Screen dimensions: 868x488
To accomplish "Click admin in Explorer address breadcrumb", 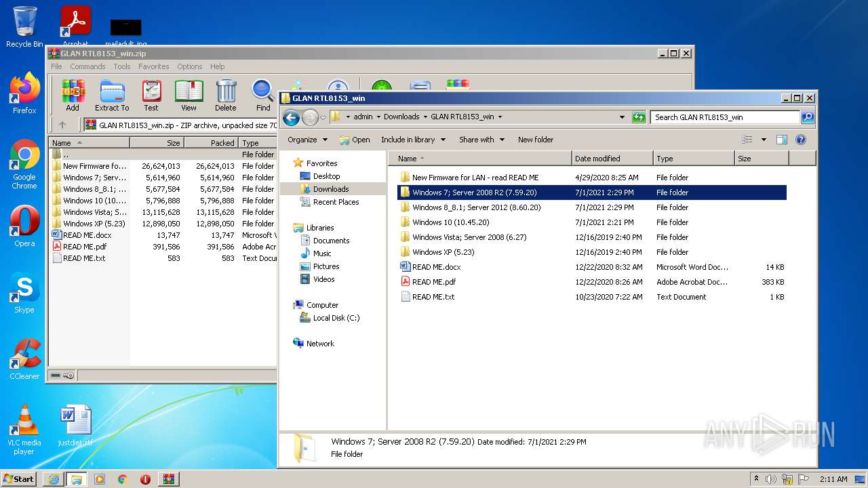I will (x=363, y=117).
